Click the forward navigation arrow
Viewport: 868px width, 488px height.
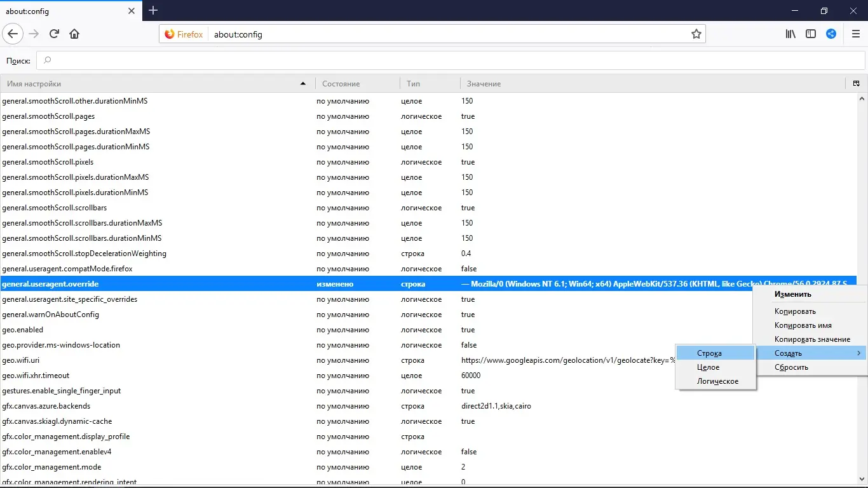tap(34, 34)
